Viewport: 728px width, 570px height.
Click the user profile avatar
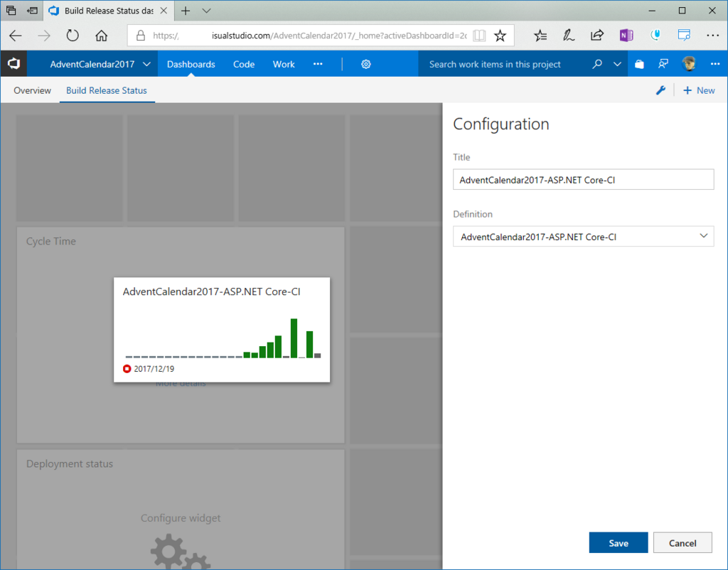[689, 64]
